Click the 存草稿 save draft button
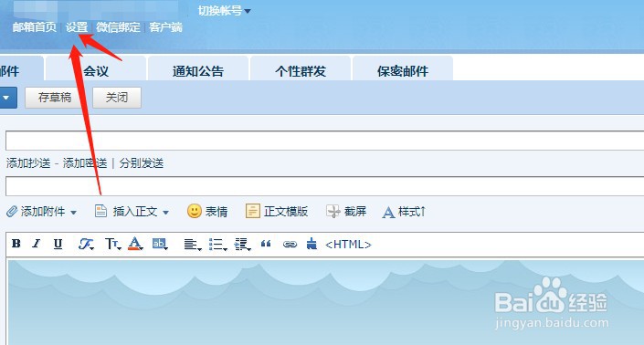The height and width of the screenshot is (345, 644). pos(55,98)
